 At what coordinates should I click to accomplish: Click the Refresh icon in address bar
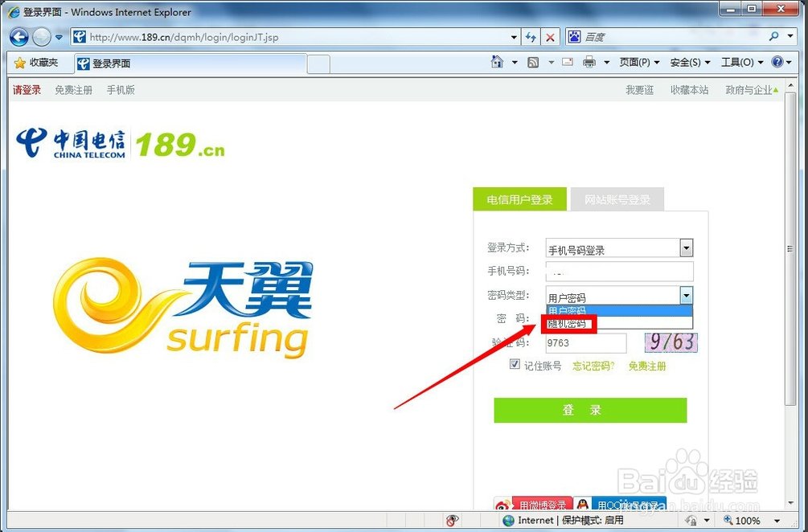531,37
